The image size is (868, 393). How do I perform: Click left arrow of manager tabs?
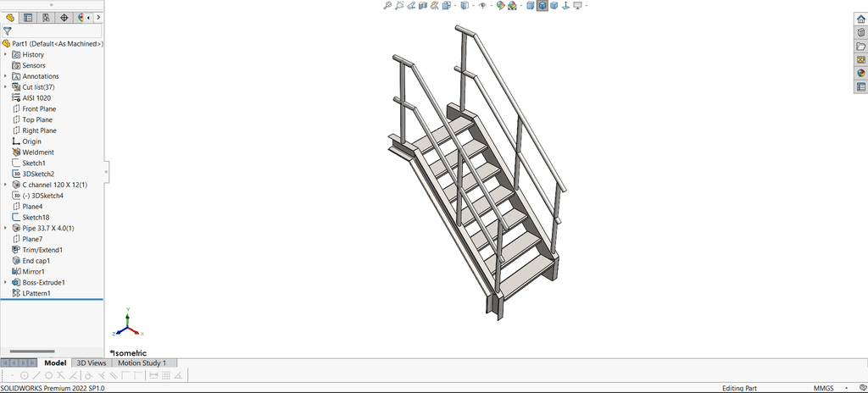pyautogui.click(x=89, y=18)
